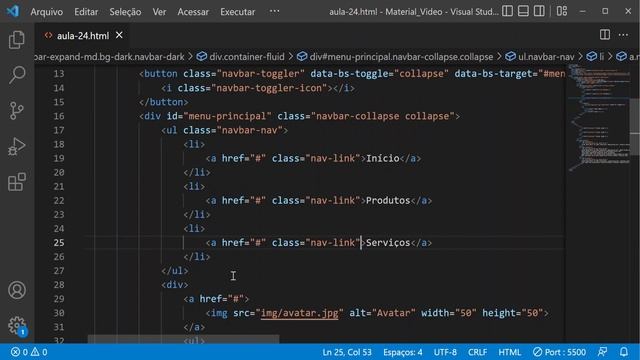Image resolution: width=640 pixels, height=360 pixels.
Task: Click the text Serviços in line 25
Action: pos(388,243)
